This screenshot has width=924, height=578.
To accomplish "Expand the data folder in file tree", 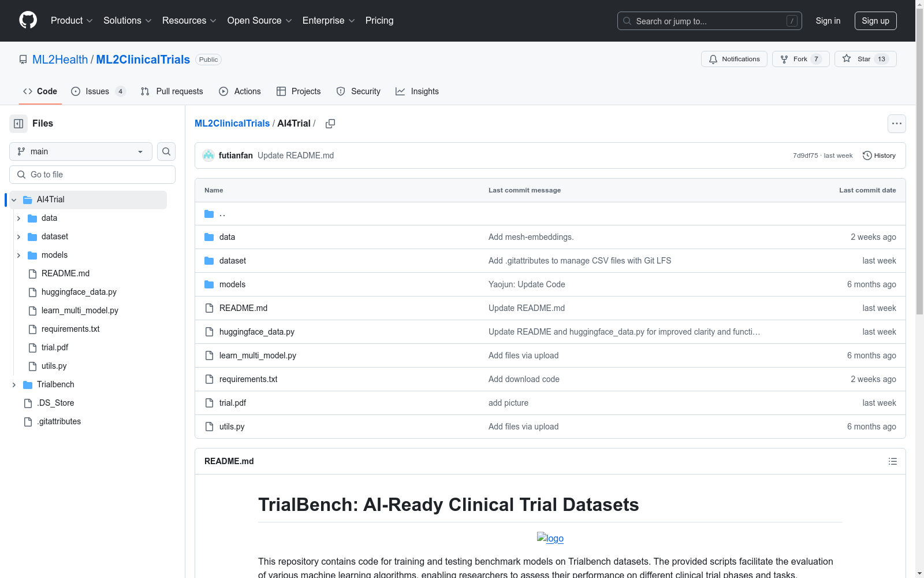I will click(18, 218).
